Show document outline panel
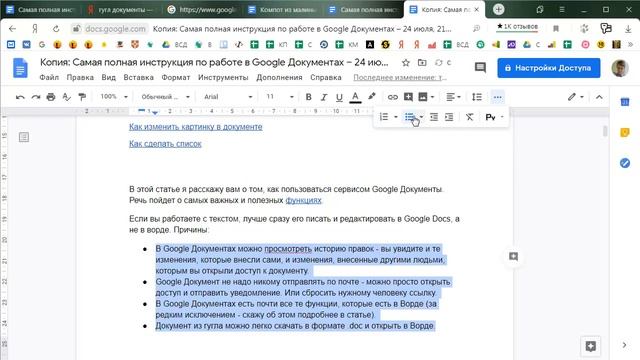 click(x=24, y=137)
